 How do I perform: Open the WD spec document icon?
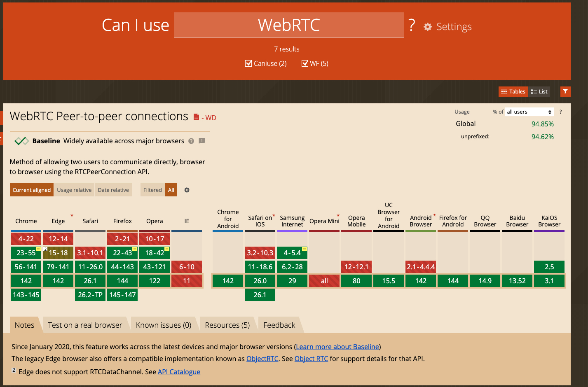[197, 117]
